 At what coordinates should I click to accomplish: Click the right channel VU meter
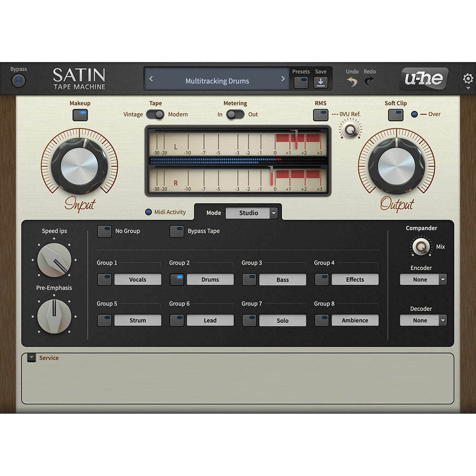pos(238,179)
